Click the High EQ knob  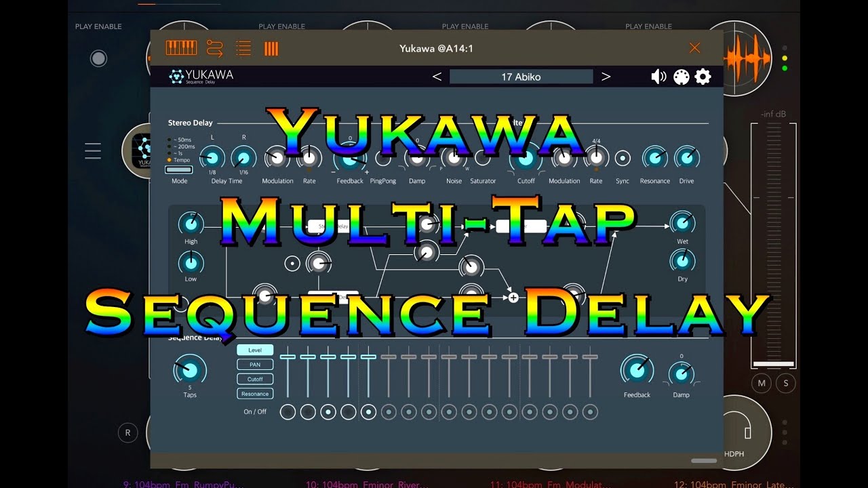click(x=191, y=224)
